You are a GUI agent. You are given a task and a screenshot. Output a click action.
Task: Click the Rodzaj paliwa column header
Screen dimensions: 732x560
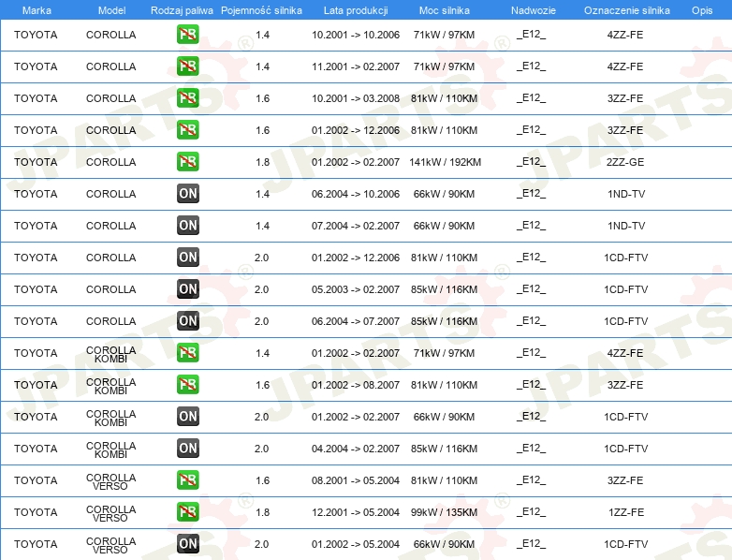(182, 10)
